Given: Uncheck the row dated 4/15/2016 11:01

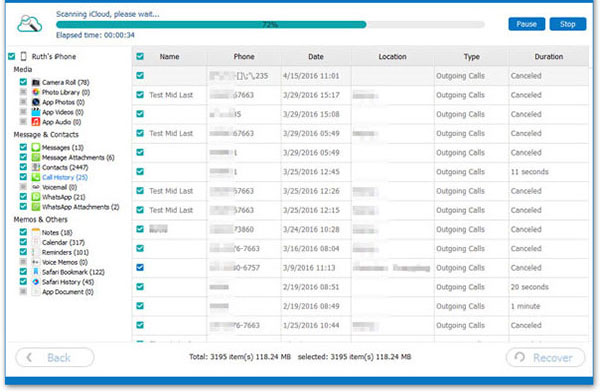Looking at the screenshot, I should pos(140,75).
